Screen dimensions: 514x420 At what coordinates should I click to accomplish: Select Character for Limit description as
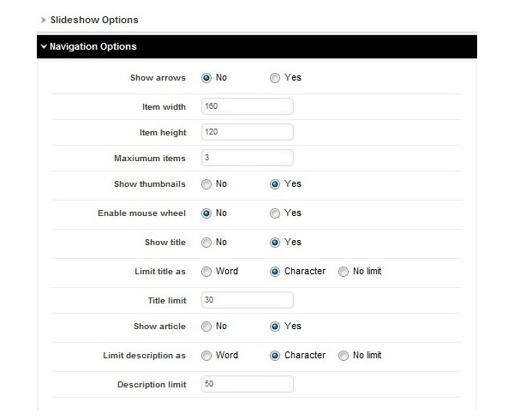(x=275, y=356)
